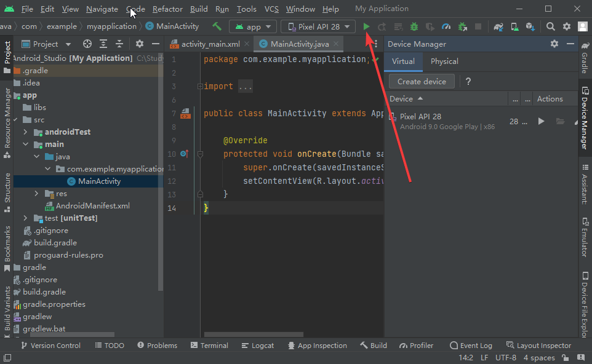Click the Make Project hammer icon
The image size is (592, 364).
217,26
